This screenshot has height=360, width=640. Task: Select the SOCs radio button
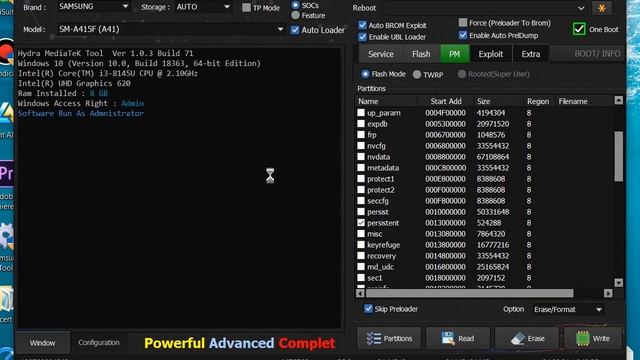[x=295, y=5]
